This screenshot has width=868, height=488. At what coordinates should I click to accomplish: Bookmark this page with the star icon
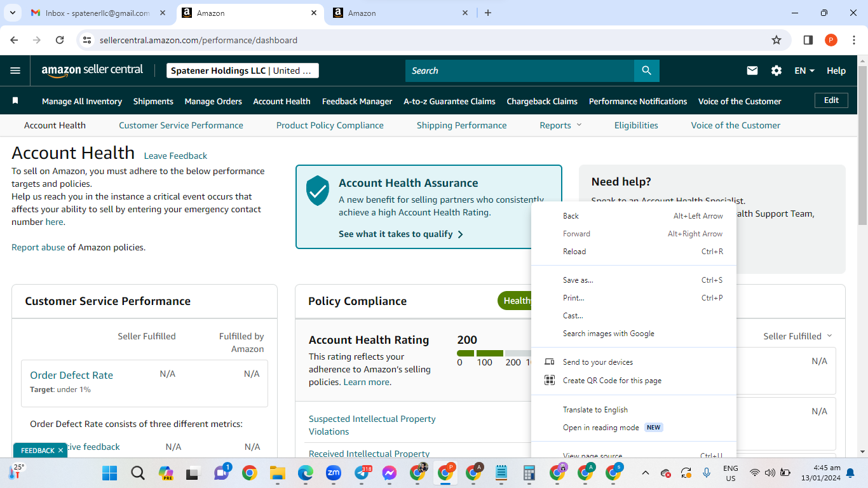click(776, 40)
